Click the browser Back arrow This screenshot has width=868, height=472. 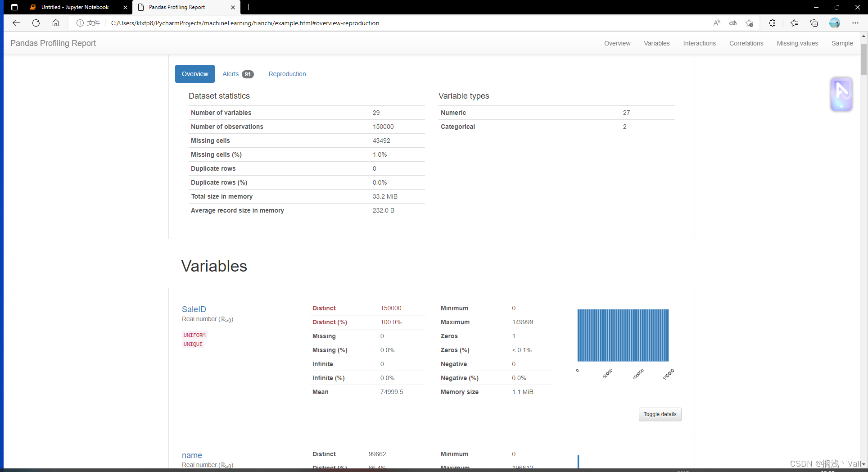(x=16, y=23)
